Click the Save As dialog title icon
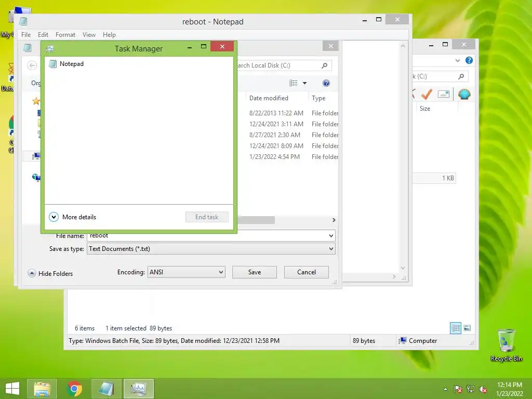This screenshot has width=532, height=399. (28, 48)
